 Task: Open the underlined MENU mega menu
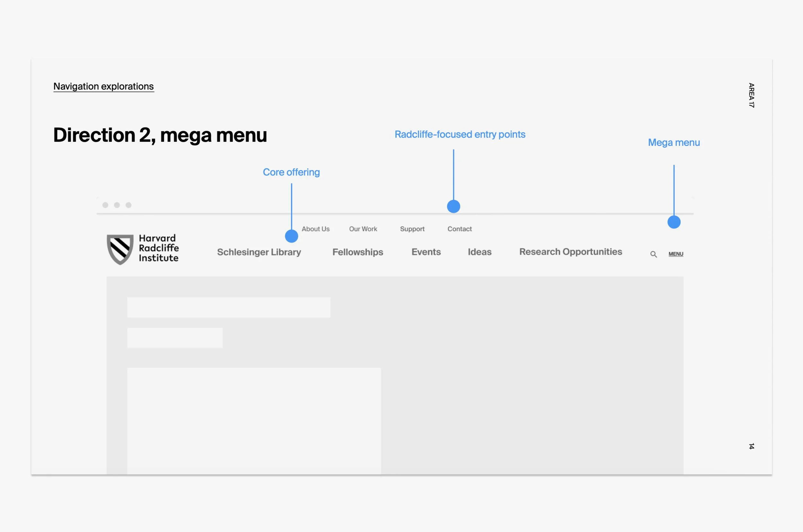coord(676,254)
